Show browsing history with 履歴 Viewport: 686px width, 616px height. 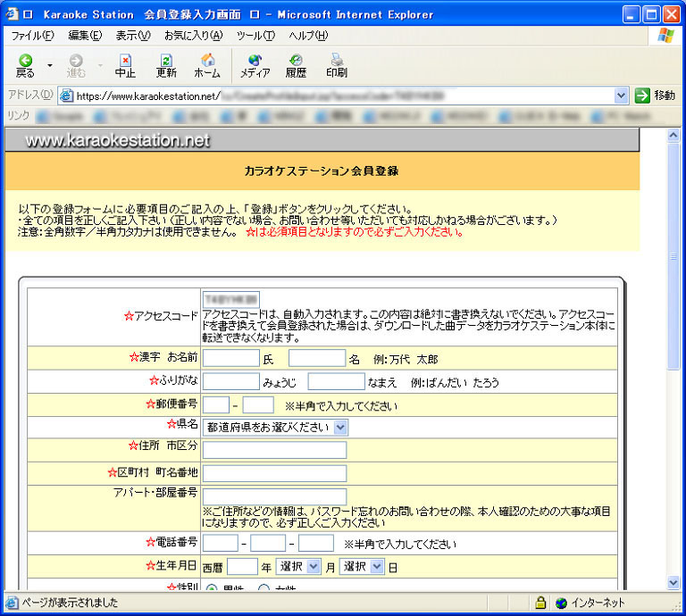click(x=296, y=66)
